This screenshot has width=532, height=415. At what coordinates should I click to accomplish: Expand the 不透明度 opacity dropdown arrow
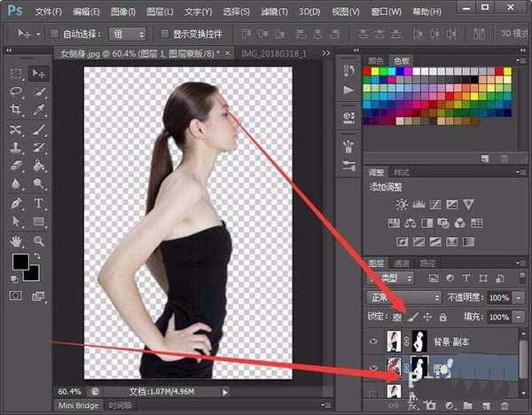click(x=519, y=297)
